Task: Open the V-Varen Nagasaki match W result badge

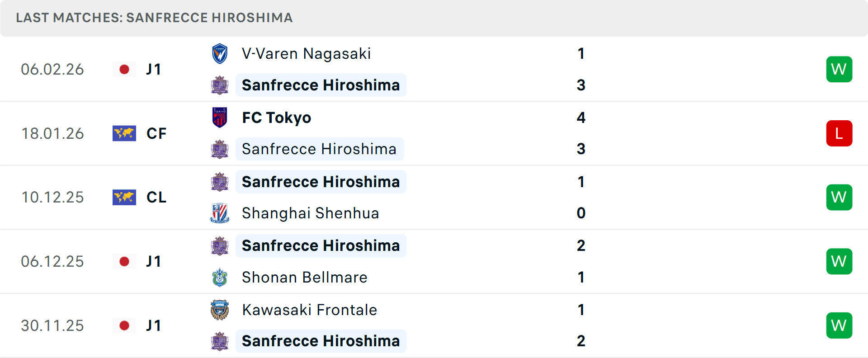Action: [839, 69]
